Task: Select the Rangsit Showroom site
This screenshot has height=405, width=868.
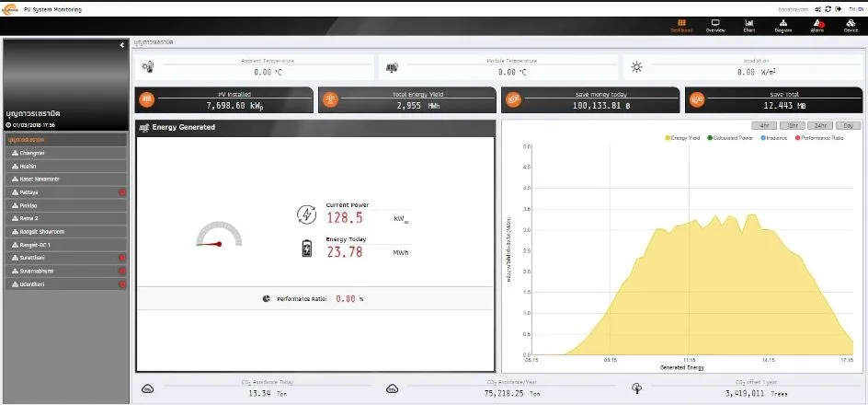Action: coord(66,232)
